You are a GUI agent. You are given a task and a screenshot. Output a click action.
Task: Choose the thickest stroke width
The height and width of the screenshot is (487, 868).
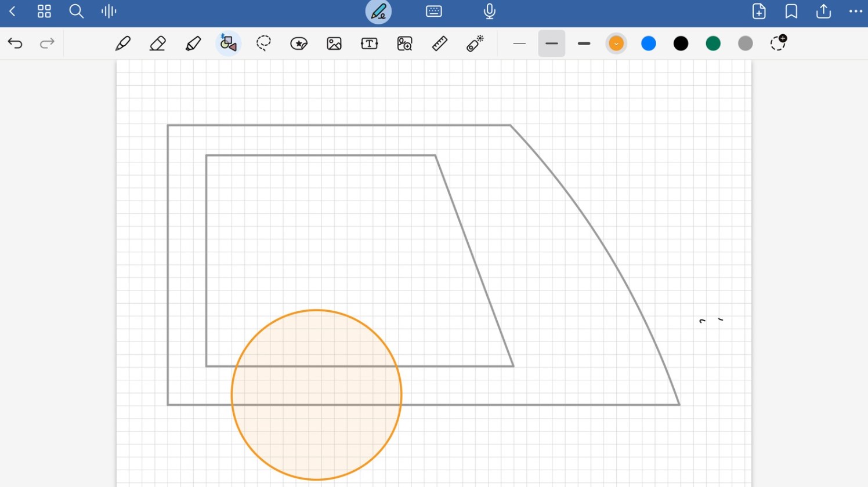click(x=584, y=43)
